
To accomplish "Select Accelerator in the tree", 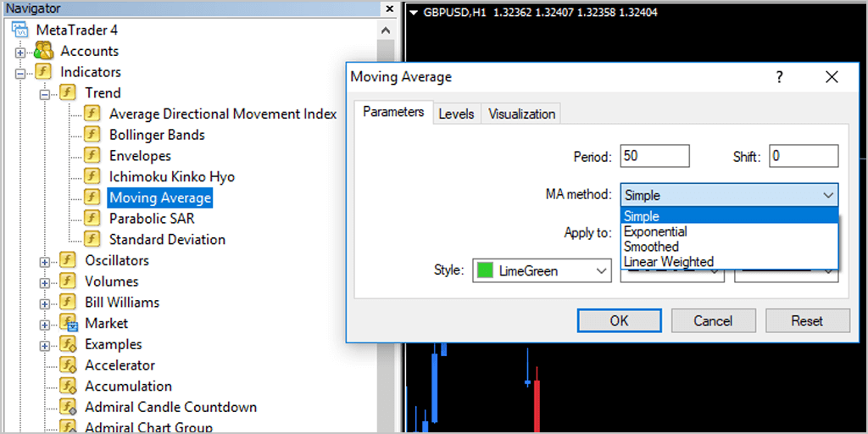I will pyautogui.click(x=120, y=365).
